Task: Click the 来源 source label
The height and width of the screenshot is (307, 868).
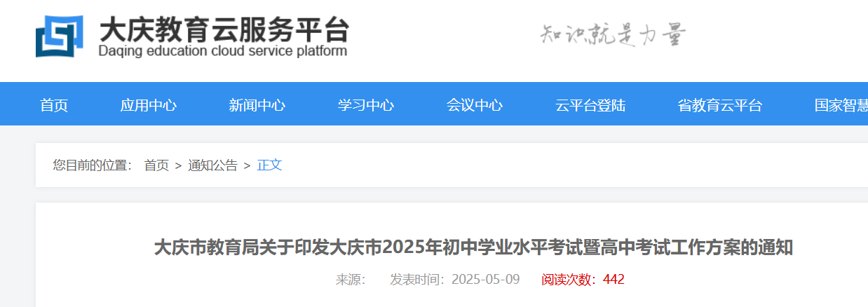Action: tap(351, 280)
